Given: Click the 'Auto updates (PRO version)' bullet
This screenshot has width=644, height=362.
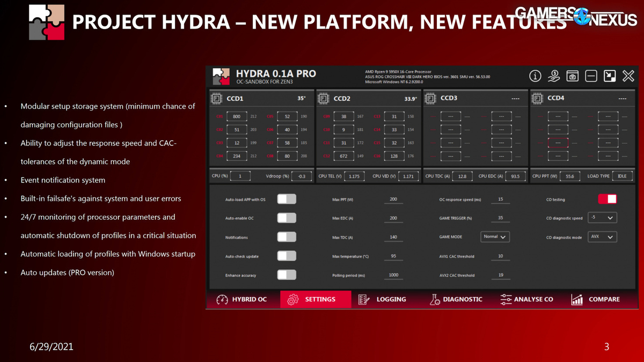Looking at the screenshot, I should 67,272.
